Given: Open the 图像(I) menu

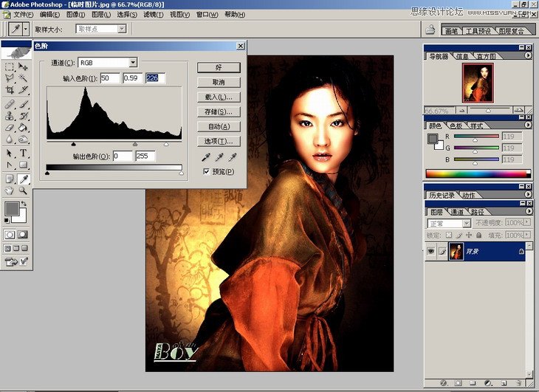Looking at the screenshot, I should click(x=75, y=15).
